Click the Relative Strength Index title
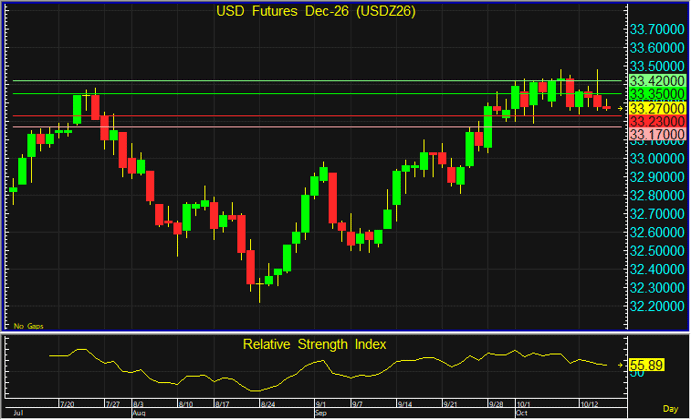 click(x=314, y=344)
